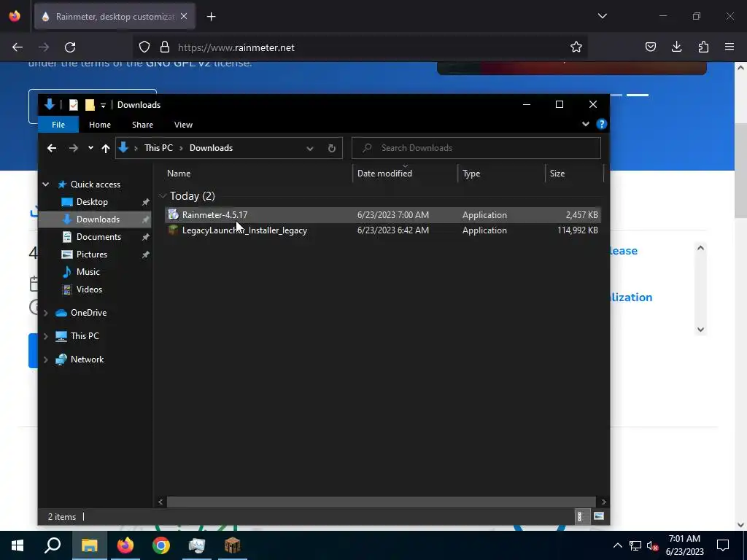Collapse the Today (2) group
Image resolution: width=747 pixels, height=560 pixels.
(163, 196)
